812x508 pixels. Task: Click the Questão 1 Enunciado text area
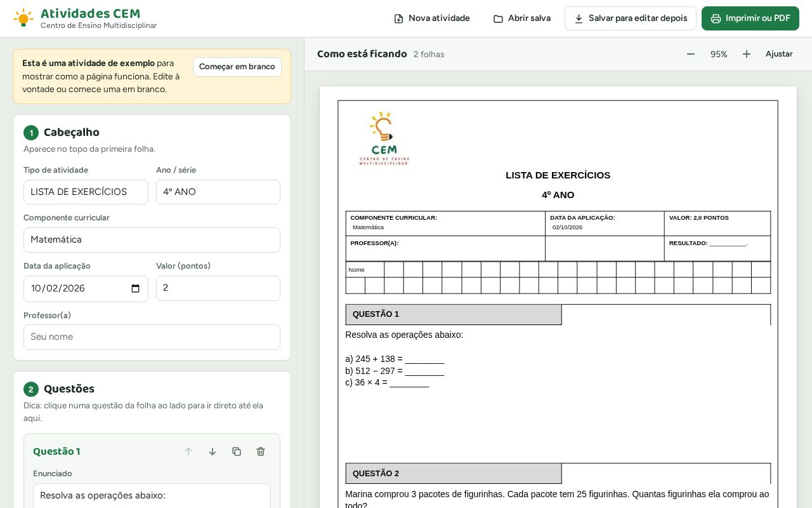click(x=152, y=496)
